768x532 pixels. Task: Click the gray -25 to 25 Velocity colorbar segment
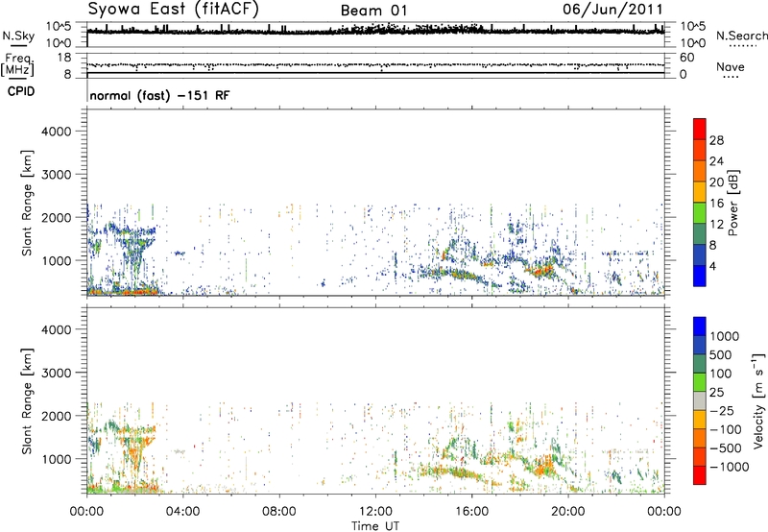pos(700,400)
